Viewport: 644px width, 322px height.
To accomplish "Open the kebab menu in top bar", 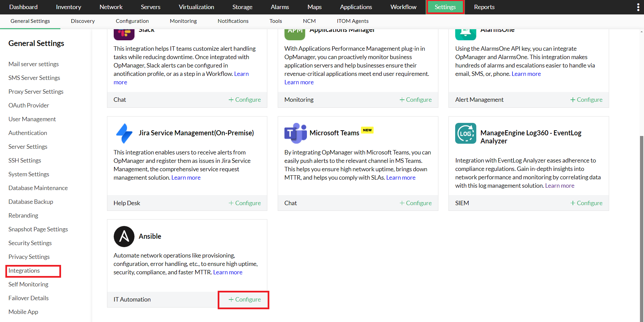I will (x=638, y=7).
